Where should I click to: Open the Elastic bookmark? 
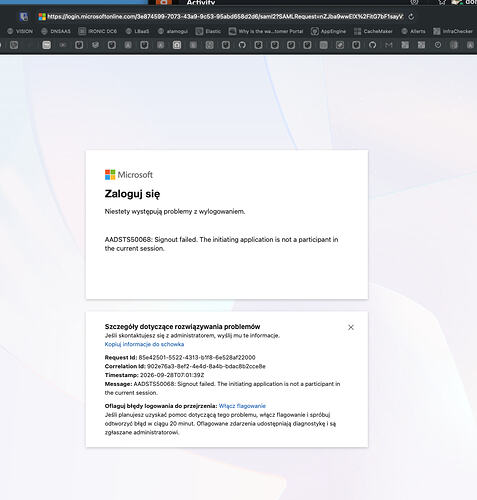click(x=208, y=31)
